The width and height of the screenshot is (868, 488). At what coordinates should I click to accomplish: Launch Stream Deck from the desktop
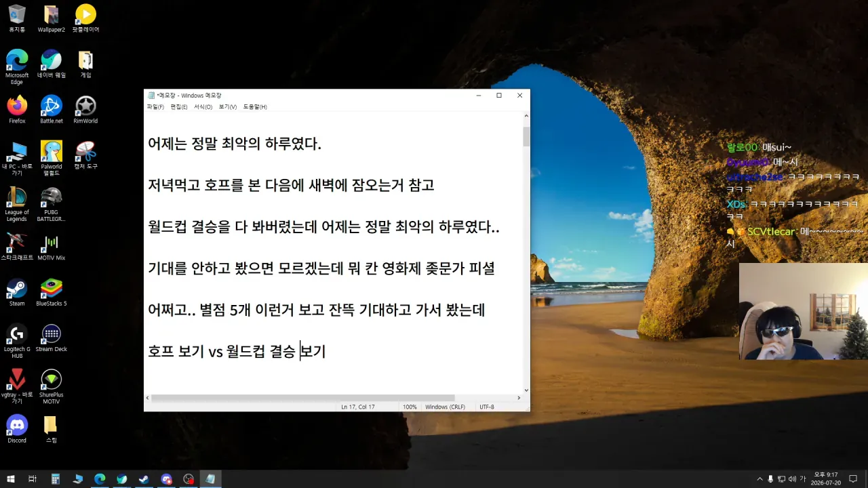tap(52, 338)
